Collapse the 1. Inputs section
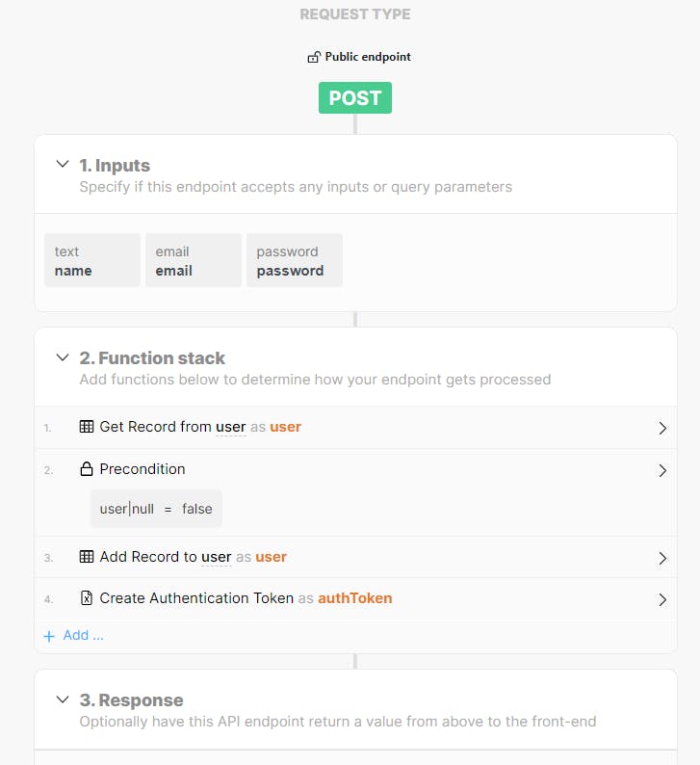The image size is (700, 765). (63, 165)
